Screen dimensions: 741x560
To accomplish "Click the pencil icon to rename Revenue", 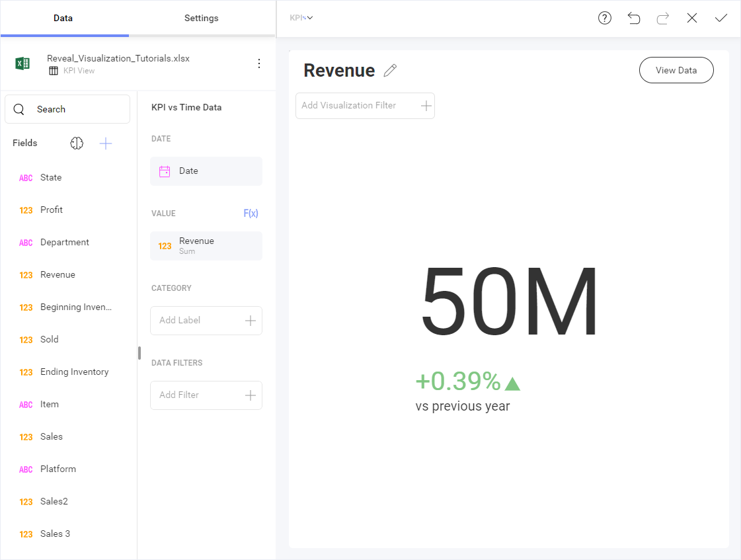I will point(390,70).
